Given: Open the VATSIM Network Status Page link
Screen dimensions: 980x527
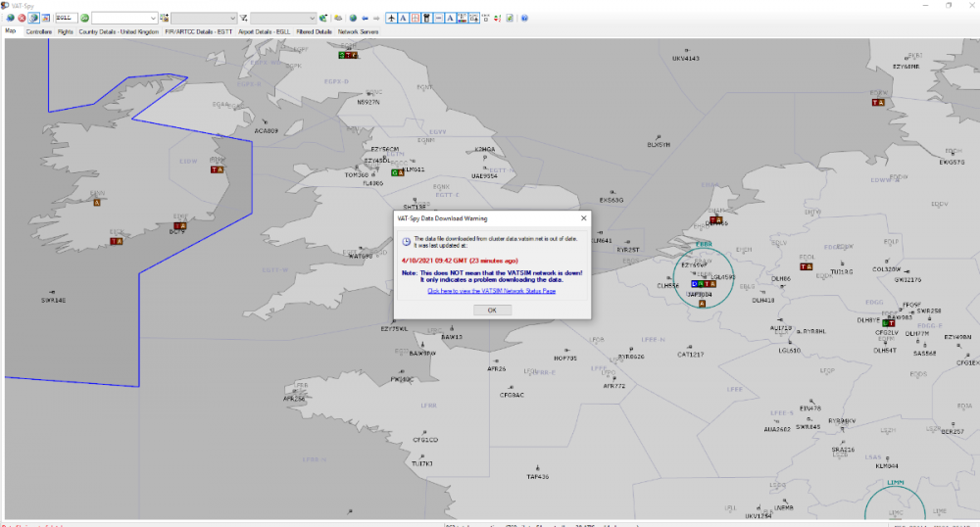Looking at the screenshot, I should pos(491,291).
